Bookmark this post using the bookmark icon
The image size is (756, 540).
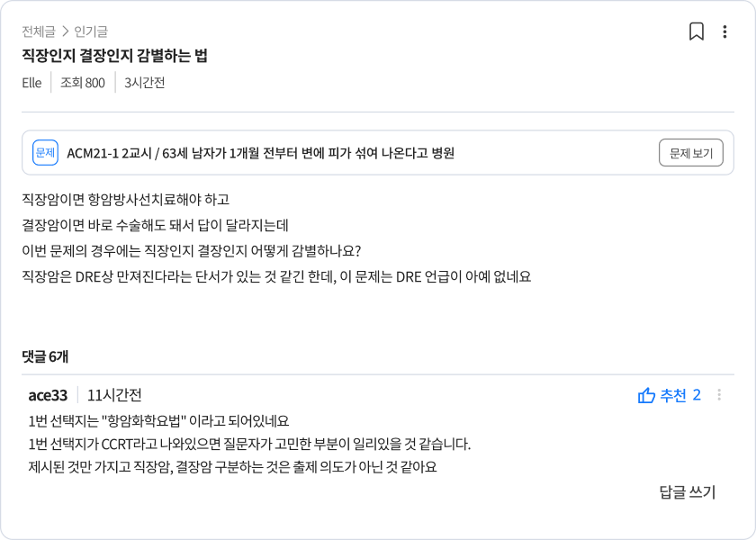pos(697,31)
